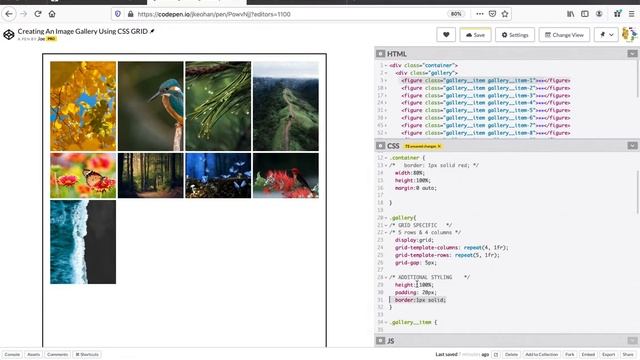The width and height of the screenshot is (640, 360).
Task: Open the Comments panel
Action: 58,354
